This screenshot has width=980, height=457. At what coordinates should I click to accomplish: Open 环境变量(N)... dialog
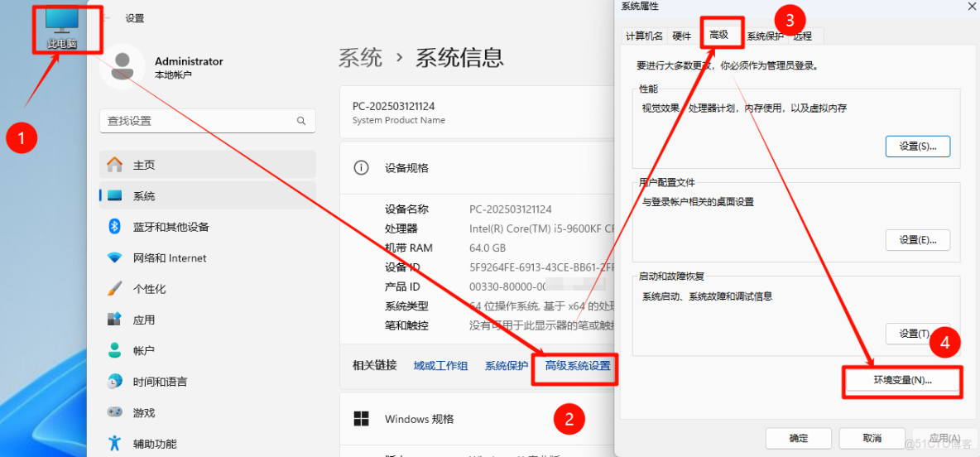[x=902, y=379]
